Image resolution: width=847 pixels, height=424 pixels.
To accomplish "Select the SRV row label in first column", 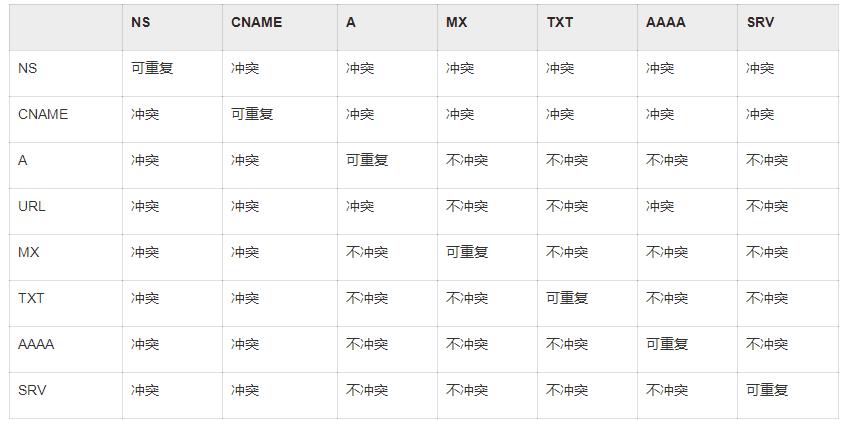I will [32, 390].
